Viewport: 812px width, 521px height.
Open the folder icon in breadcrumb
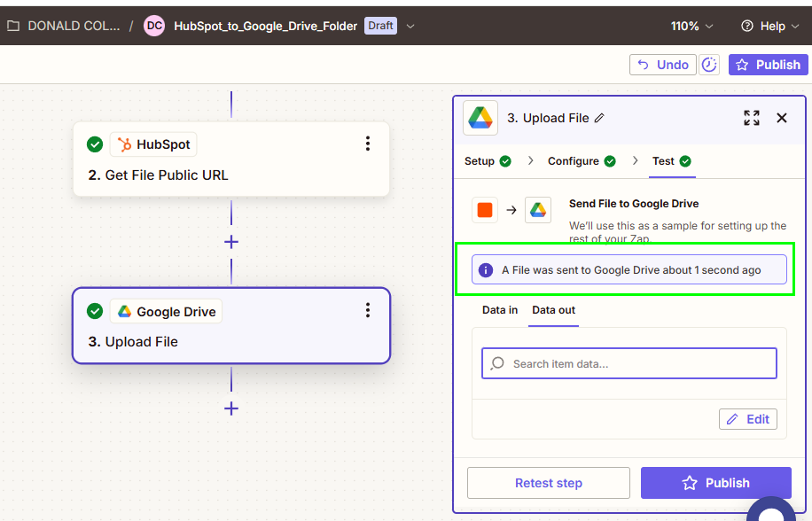[13, 26]
